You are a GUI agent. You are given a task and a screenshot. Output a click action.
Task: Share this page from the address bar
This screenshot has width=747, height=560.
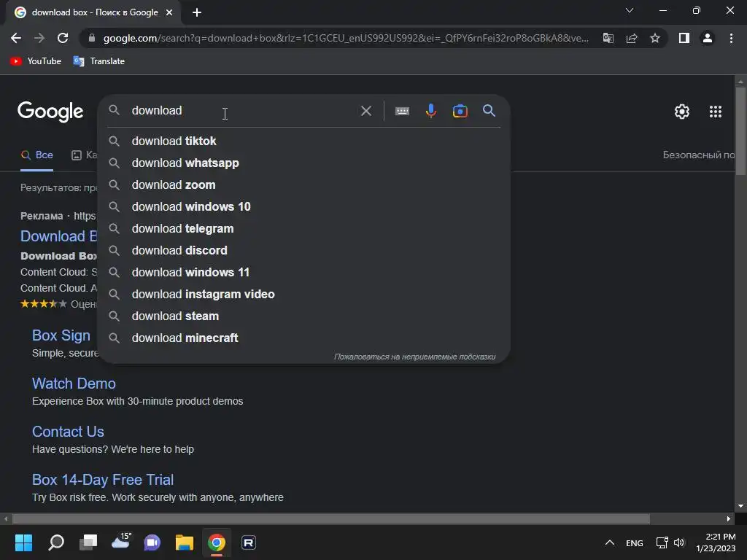pos(632,38)
